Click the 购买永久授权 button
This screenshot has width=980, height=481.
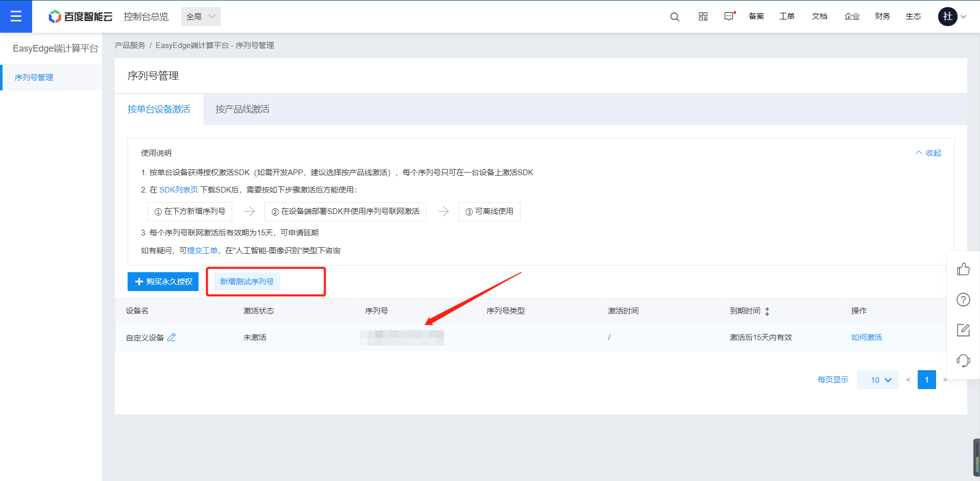tap(163, 281)
